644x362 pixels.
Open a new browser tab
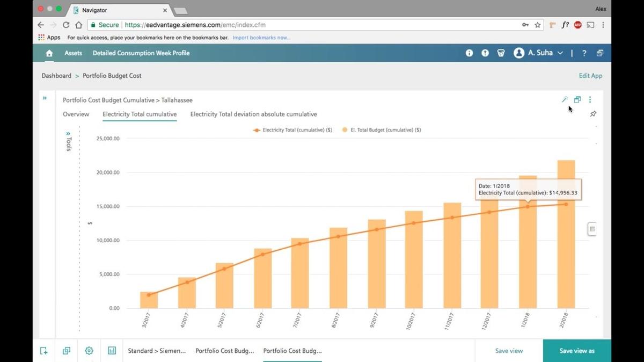[180, 11]
